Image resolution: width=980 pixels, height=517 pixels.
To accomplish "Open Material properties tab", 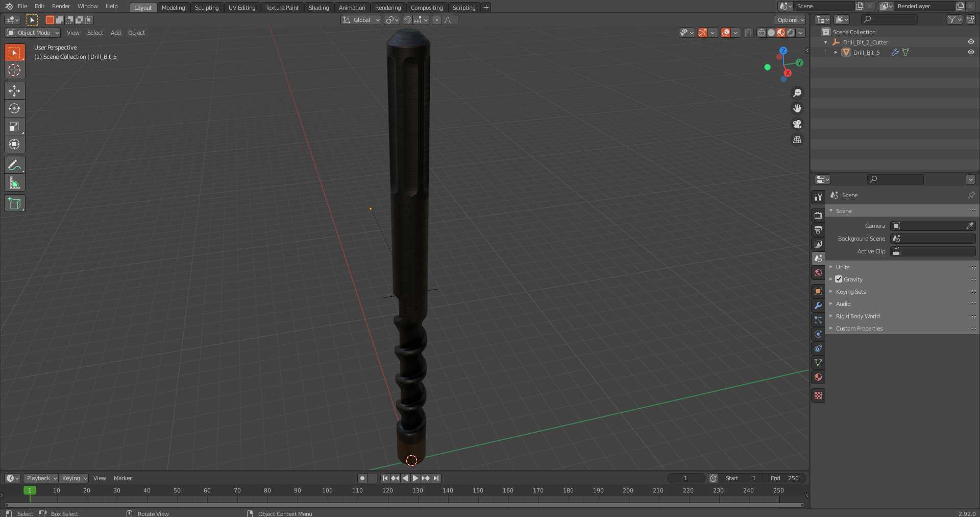I will (818, 377).
